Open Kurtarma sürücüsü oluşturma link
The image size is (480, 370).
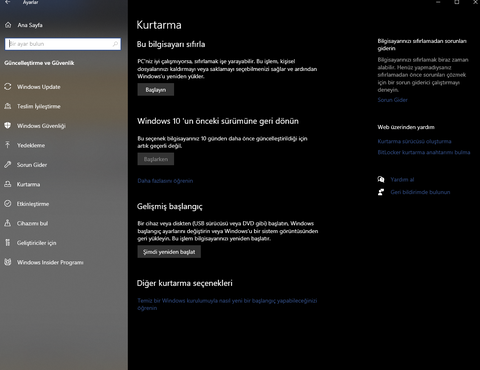coord(414,141)
